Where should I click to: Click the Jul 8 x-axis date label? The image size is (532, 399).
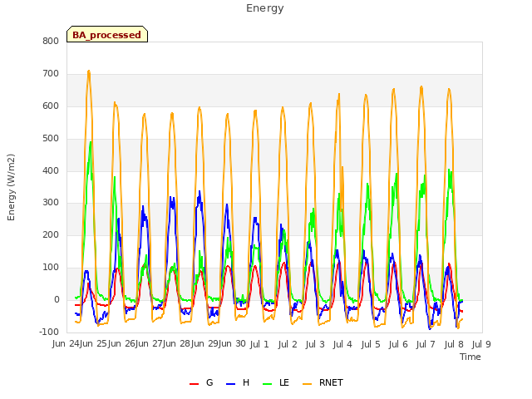coord(454,344)
